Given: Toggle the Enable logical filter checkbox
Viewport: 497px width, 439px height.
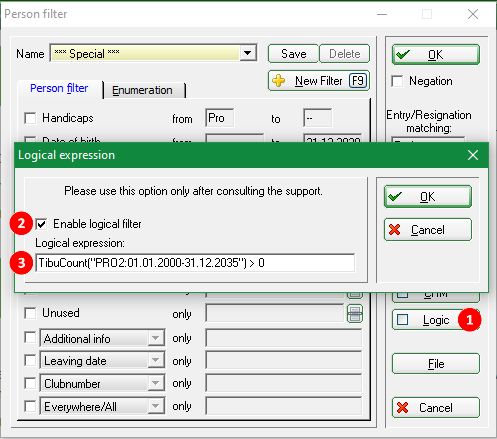Looking at the screenshot, I should [42, 224].
